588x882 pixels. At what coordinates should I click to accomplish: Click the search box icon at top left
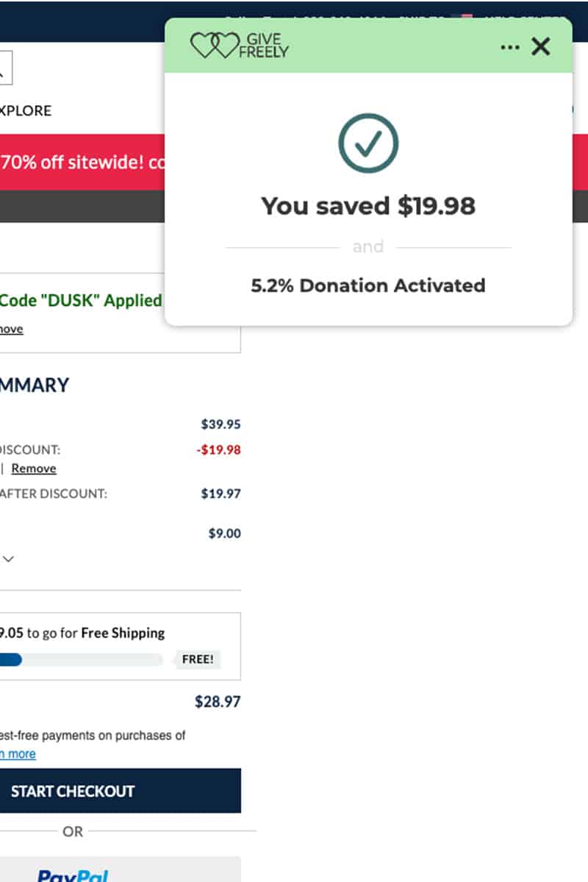point(4,68)
